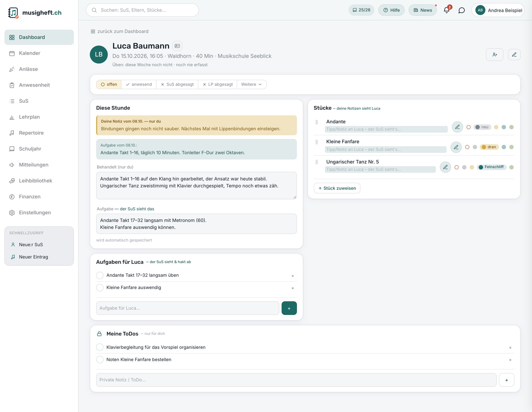Edit note for Ungarischer Tanz Nr. 5
The image size is (532, 412).
pyautogui.click(x=445, y=167)
